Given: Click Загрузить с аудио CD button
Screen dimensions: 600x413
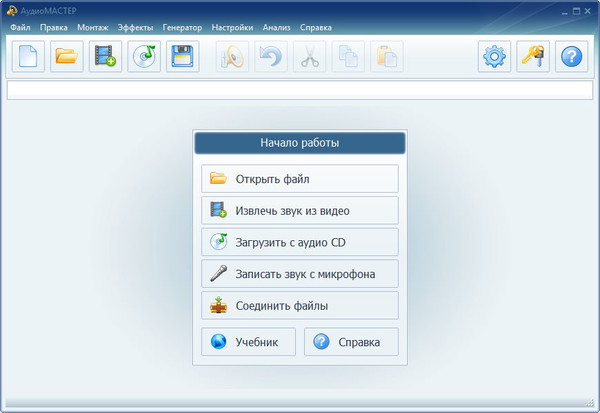Looking at the screenshot, I should point(300,242).
